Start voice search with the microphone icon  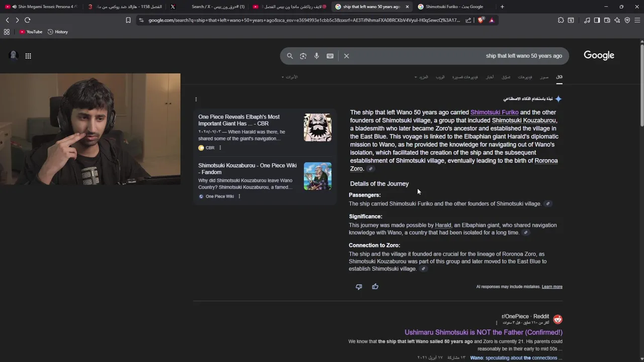[x=316, y=56]
